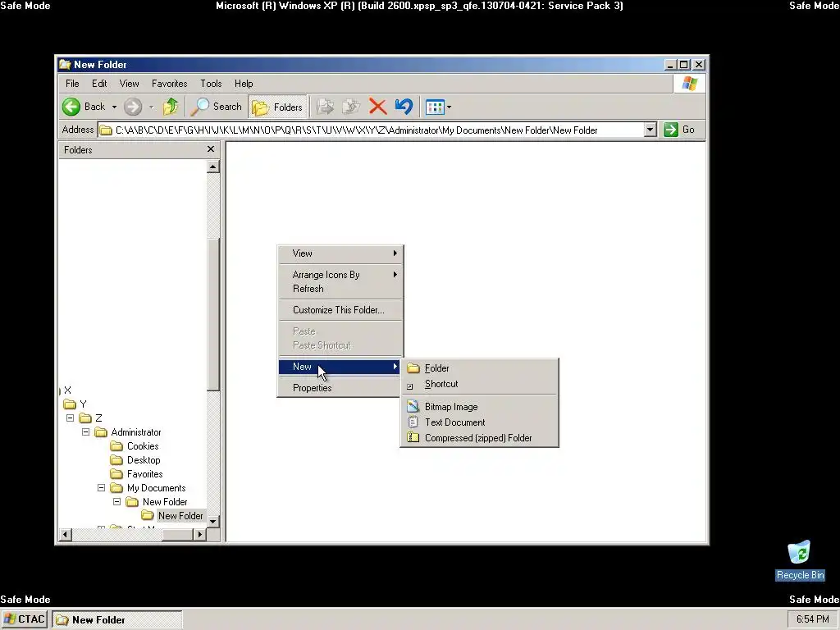Select My Documents in the tree
Viewport: 840px width, 630px height.
[x=156, y=487]
